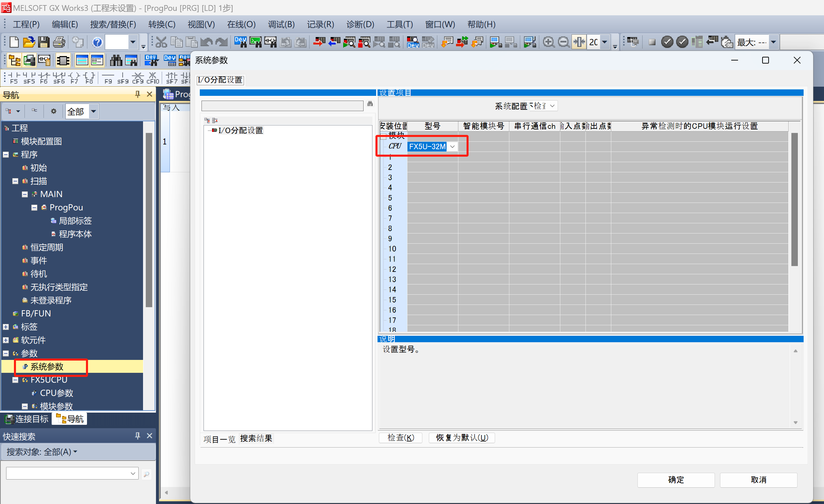This screenshot has width=824, height=504.
Task: Click the sF9 vertical line ladder symbol
Action: point(123,78)
